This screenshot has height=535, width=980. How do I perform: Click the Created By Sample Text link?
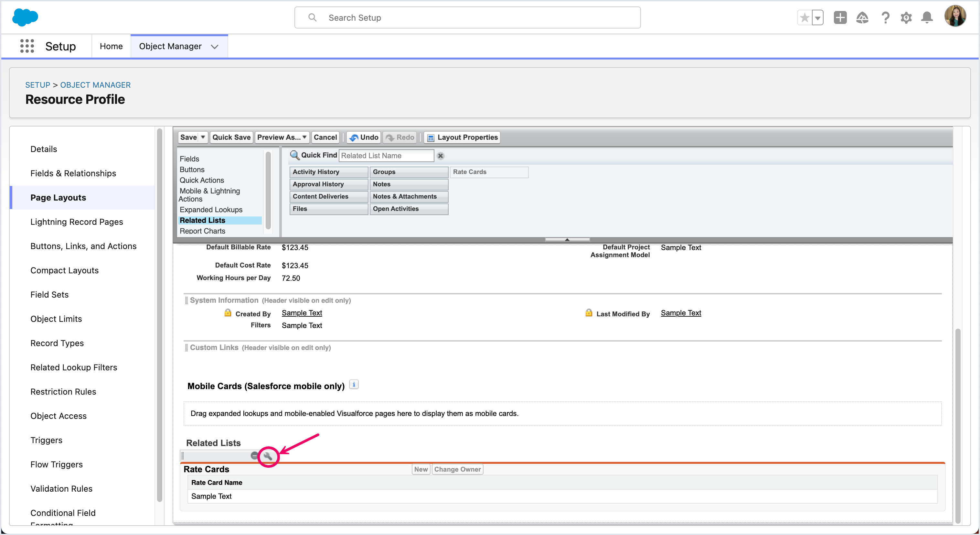pos(302,313)
